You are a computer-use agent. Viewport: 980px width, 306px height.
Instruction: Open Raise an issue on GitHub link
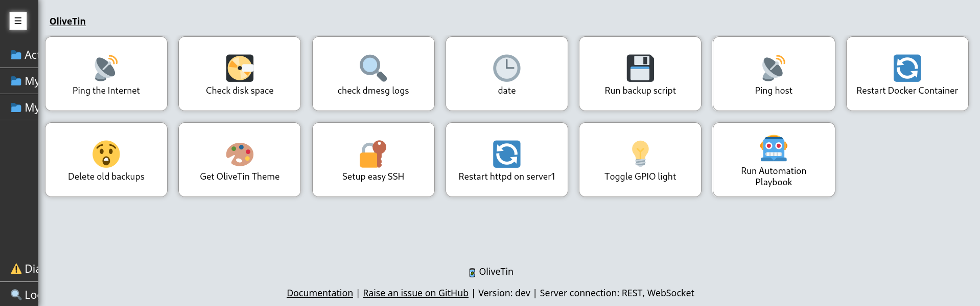click(x=415, y=293)
